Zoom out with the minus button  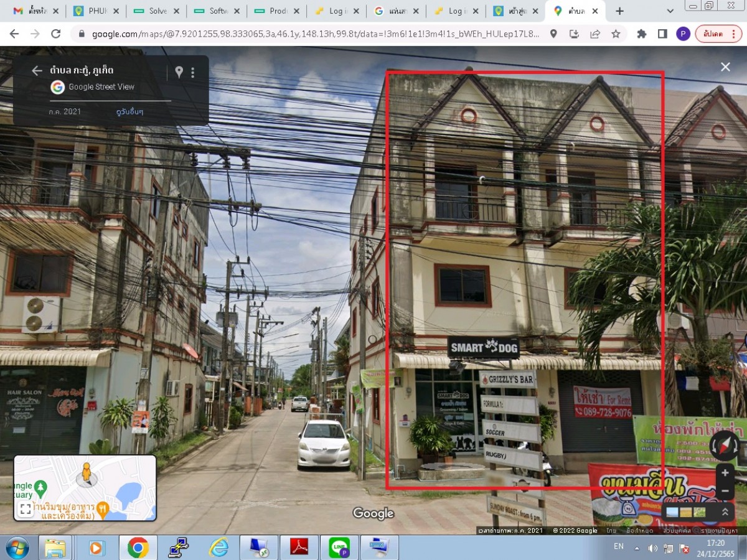[x=725, y=491]
